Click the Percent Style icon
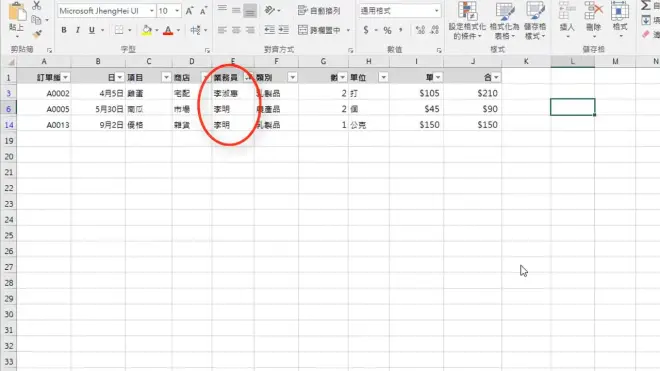 (x=387, y=30)
